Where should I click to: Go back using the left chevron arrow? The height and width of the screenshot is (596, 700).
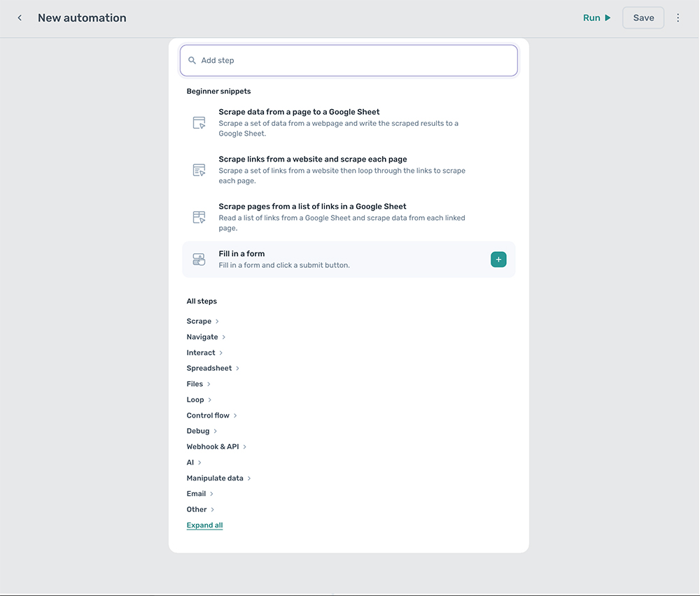coord(20,18)
